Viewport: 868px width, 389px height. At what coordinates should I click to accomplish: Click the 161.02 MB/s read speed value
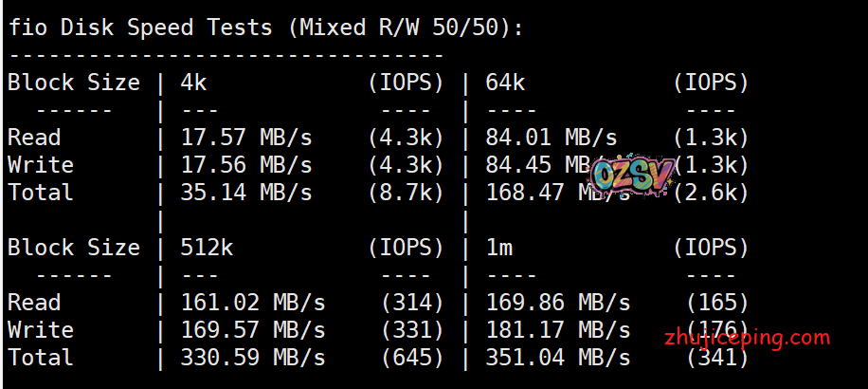coord(252,303)
